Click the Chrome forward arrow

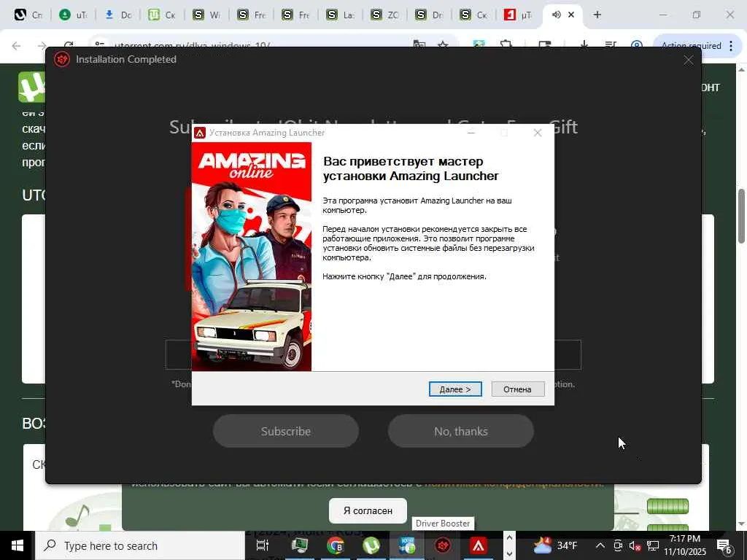pyautogui.click(x=42, y=46)
